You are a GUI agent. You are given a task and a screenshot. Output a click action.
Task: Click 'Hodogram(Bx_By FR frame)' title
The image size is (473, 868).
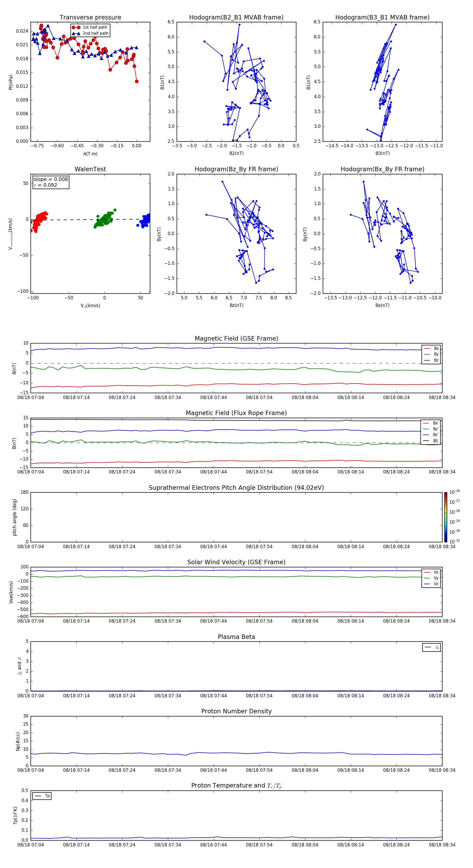point(382,169)
